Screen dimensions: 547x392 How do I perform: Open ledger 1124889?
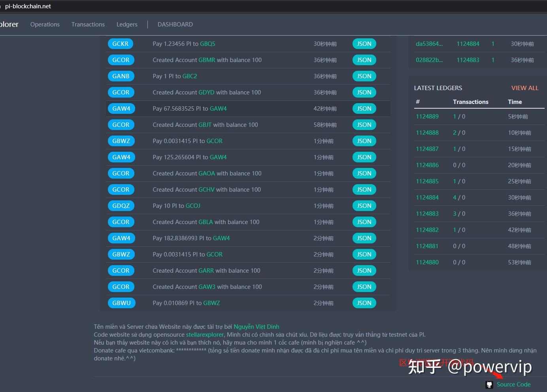click(427, 117)
